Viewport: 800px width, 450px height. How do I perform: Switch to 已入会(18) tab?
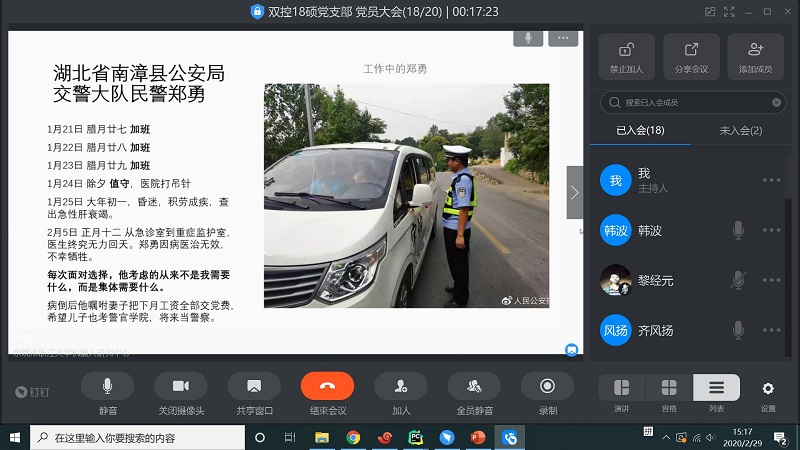(x=640, y=131)
